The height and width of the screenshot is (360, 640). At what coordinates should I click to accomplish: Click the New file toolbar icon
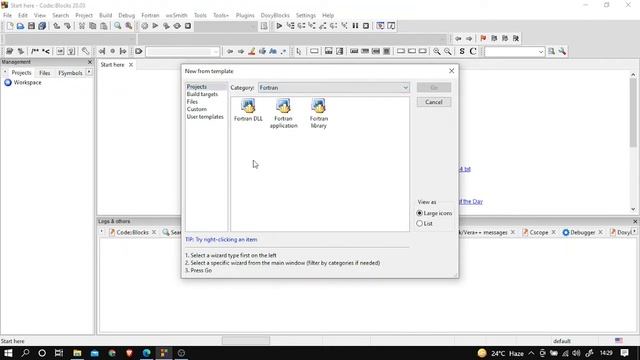coord(10,26)
